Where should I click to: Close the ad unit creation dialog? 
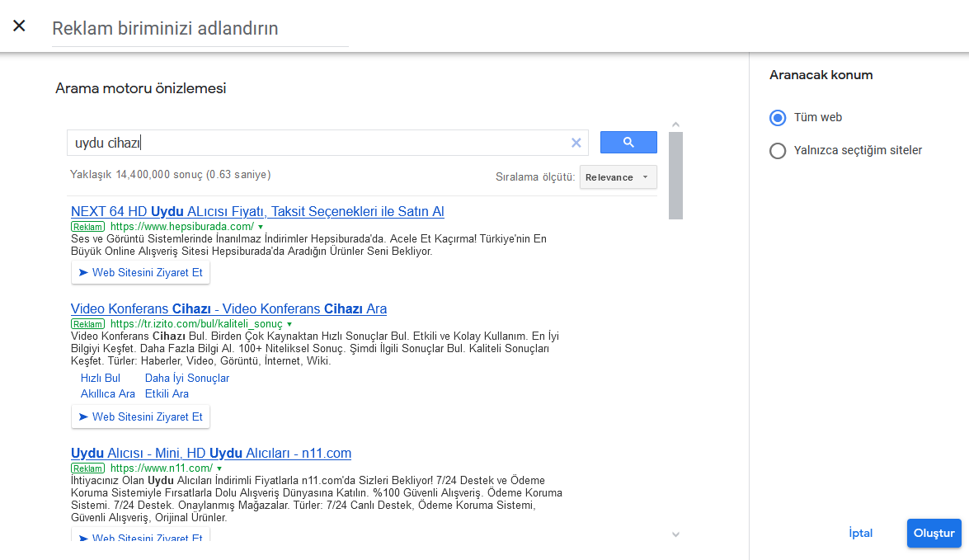coord(19,26)
